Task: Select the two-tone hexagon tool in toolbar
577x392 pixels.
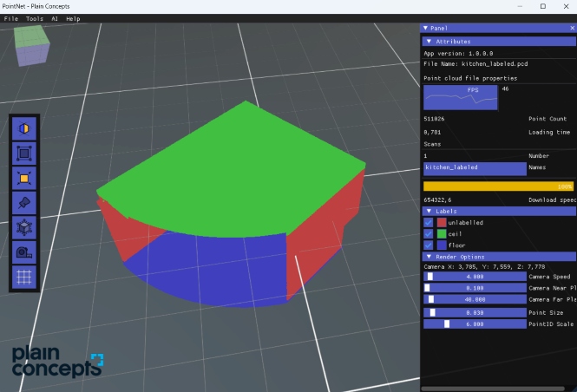Action: [x=24, y=128]
